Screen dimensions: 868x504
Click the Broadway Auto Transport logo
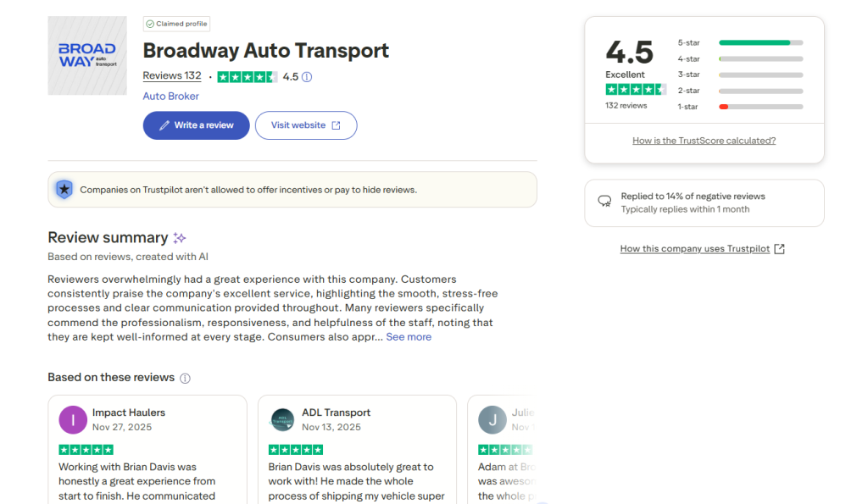(x=86, y=55)
